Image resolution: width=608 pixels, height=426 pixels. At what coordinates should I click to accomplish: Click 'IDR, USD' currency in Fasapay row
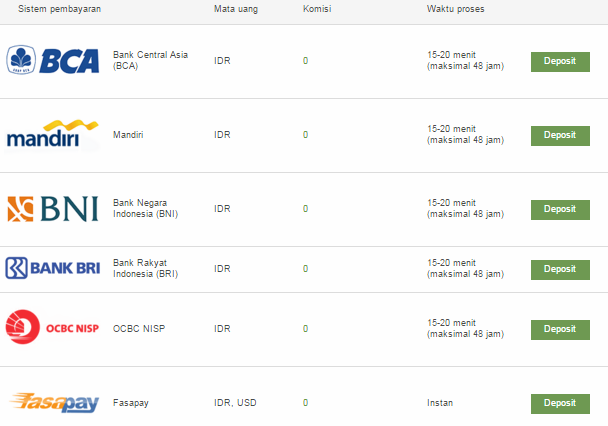click(235, 403)
